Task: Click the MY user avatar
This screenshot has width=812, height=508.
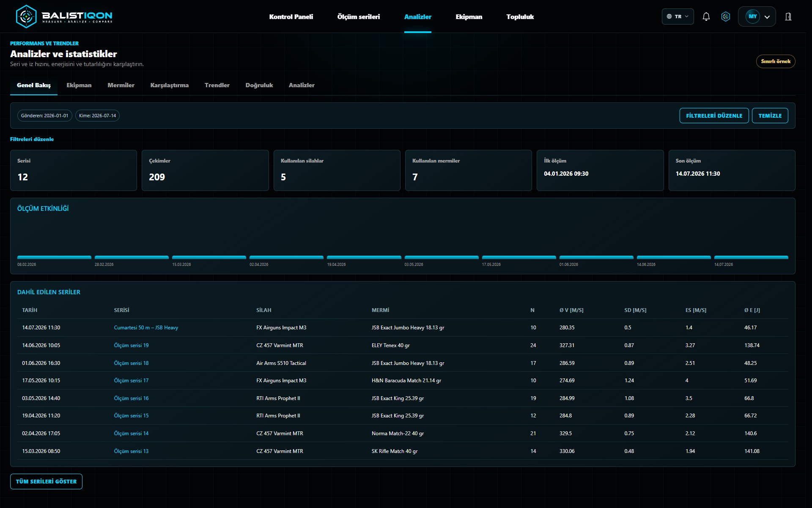Action: coord(753,17)
